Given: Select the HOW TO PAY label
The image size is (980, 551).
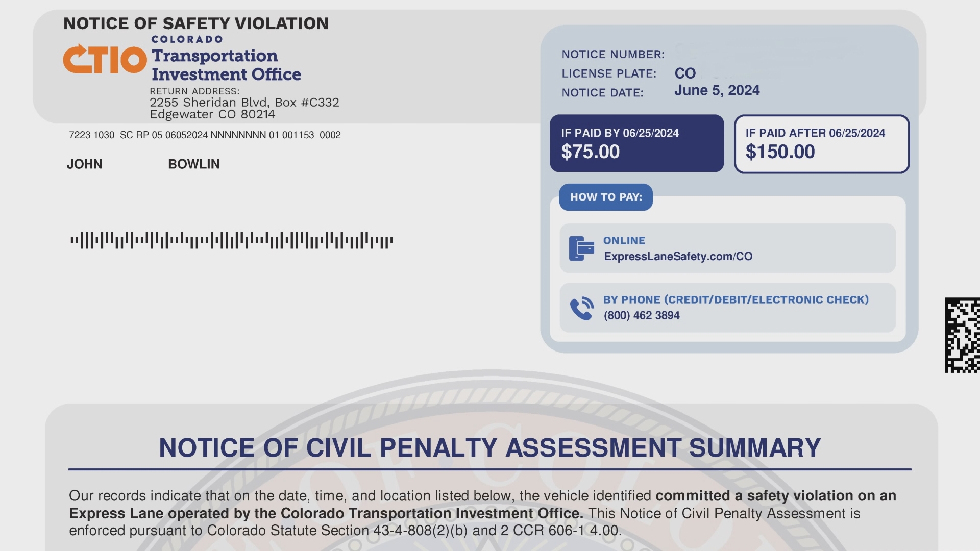Looking at the screenshot, I should [606, 197].
